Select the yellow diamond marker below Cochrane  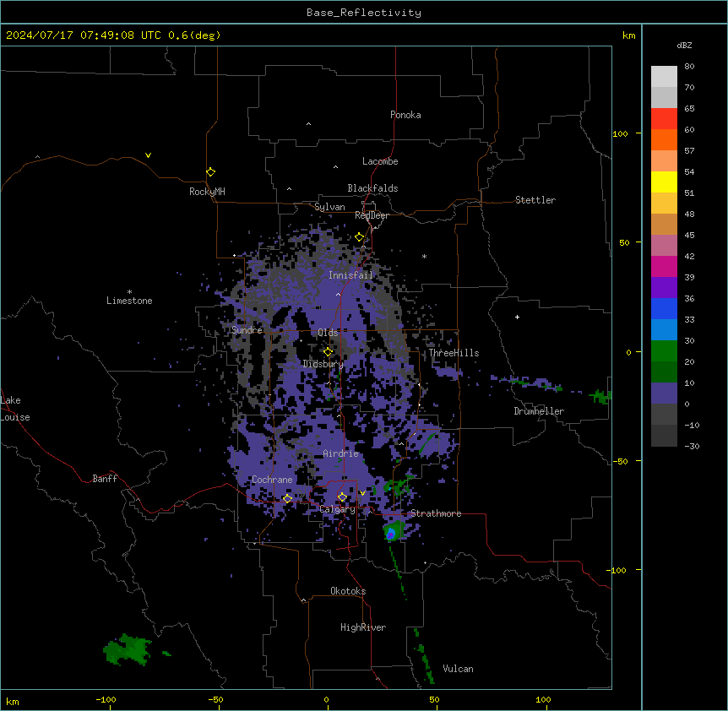287,498
